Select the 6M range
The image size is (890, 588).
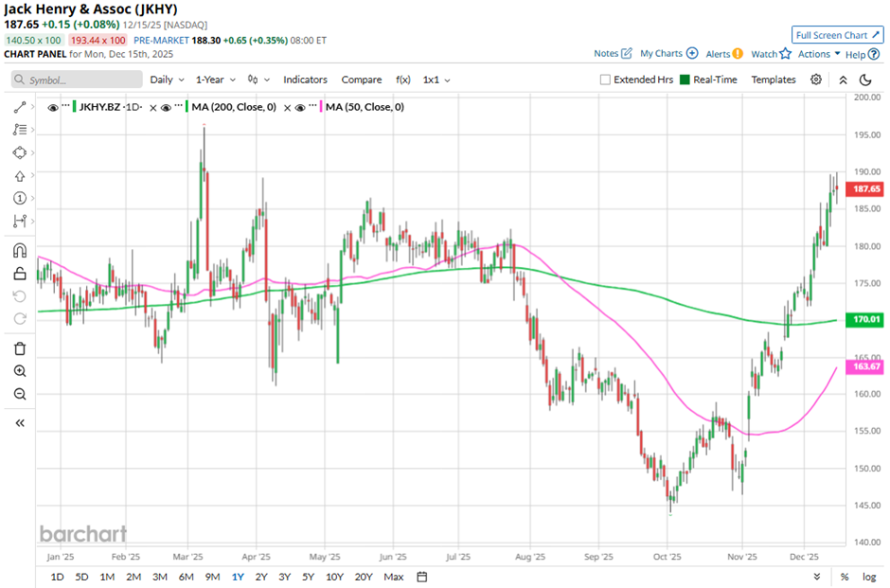[x=187, y=577]
